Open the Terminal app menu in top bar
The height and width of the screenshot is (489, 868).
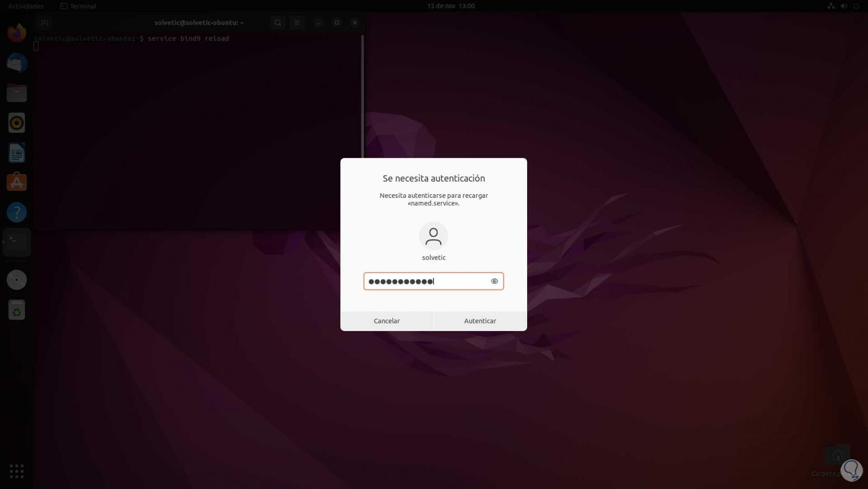coord(78,6)
